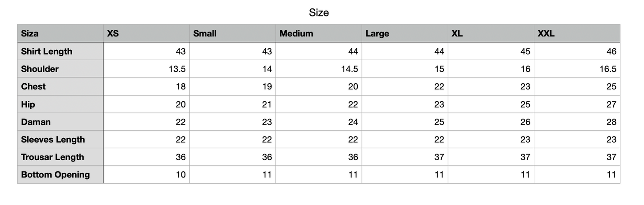Screen dimensions: 644x205
Task: Click the XS Shoulder cell 13.5
Action: [x=147, y=69]
